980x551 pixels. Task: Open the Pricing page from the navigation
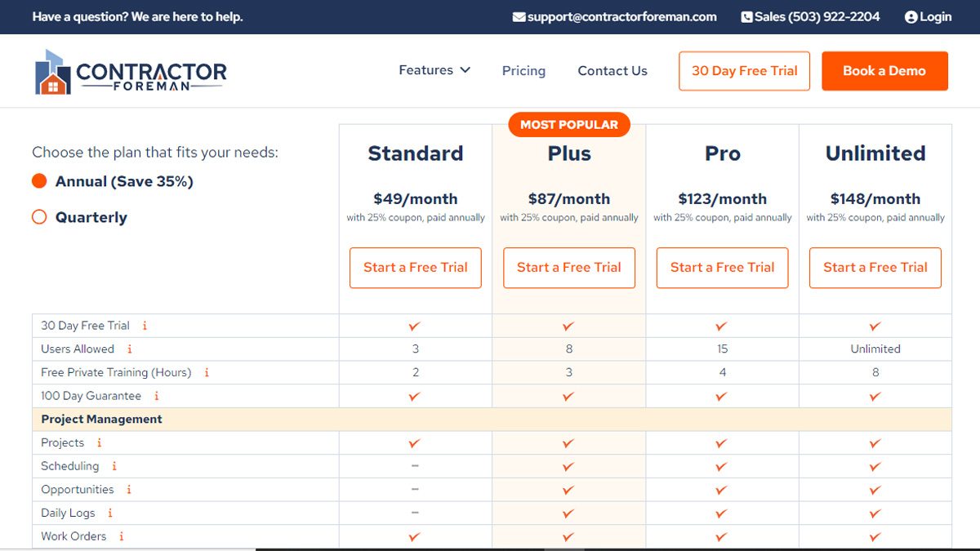click(523, 71)
